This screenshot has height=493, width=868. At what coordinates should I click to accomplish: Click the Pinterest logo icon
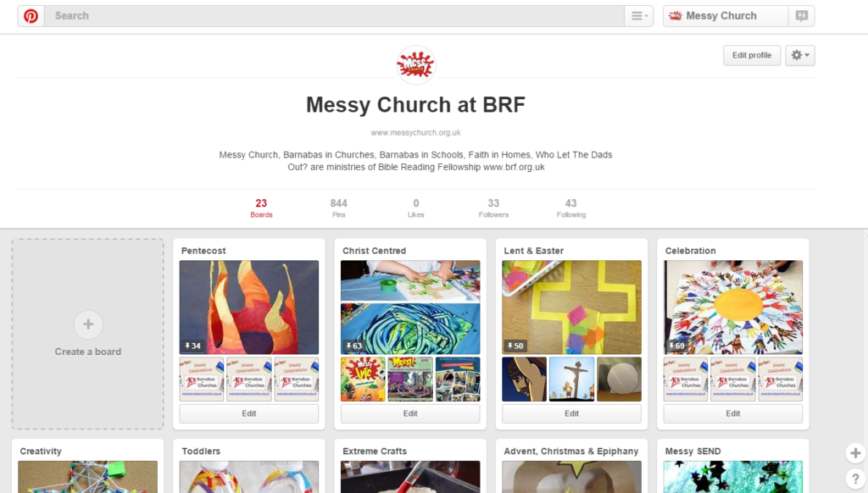31,16
